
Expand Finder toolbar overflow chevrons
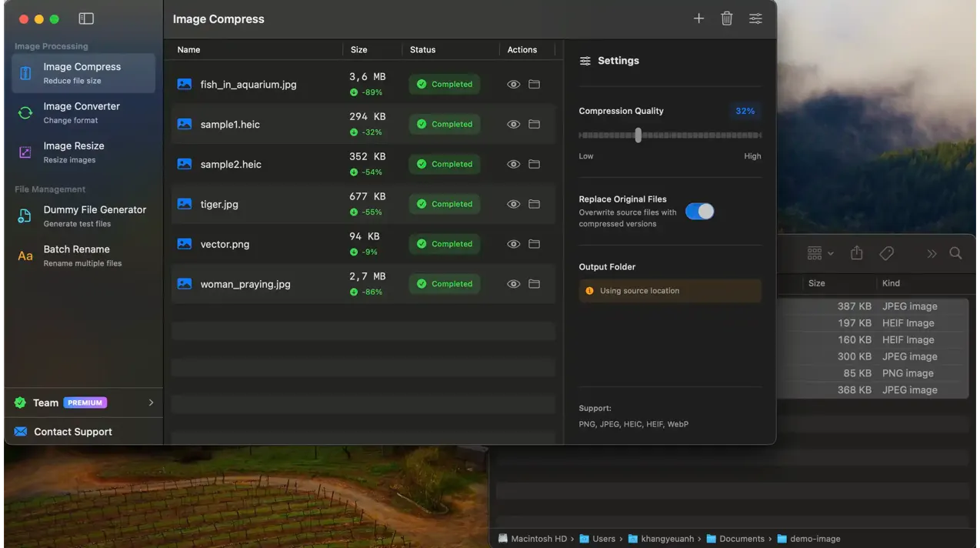coord(932,253)
